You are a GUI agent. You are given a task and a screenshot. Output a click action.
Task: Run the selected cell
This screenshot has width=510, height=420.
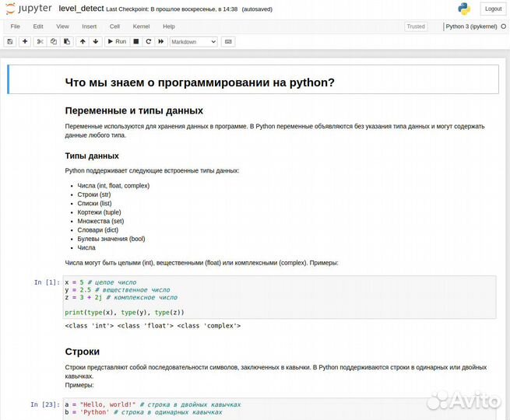click(117, 41)
